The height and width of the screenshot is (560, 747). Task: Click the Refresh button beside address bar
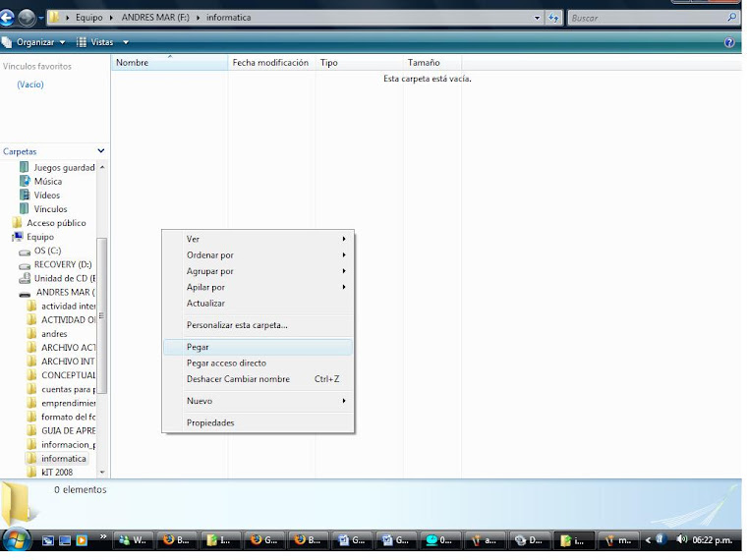(x=553, y=18)
